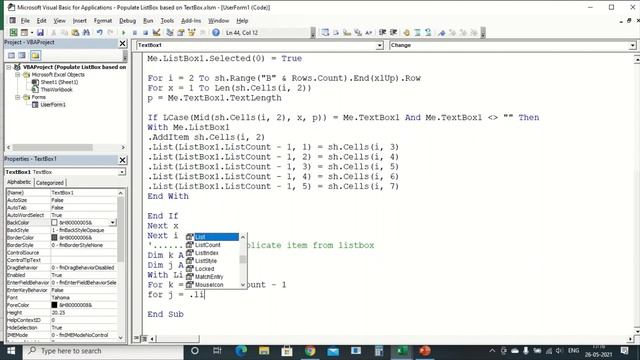640x360 pixels.
Task: Click the Paste toolbar icon
Action: coord(75,33)
